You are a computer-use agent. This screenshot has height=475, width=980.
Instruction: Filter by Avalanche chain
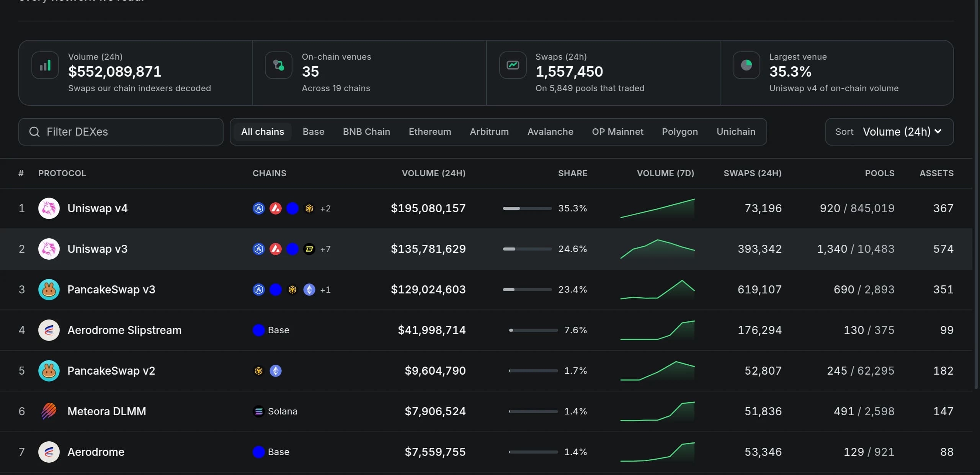(550, 132)
